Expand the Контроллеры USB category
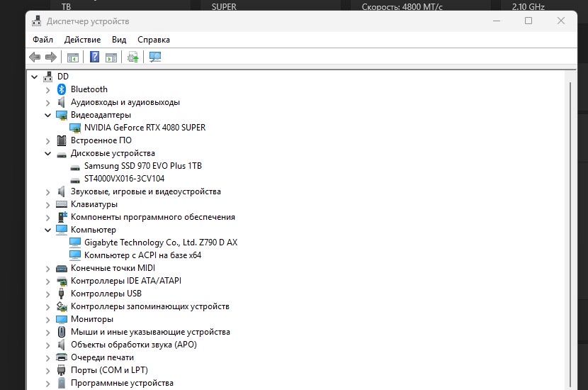 47,294
